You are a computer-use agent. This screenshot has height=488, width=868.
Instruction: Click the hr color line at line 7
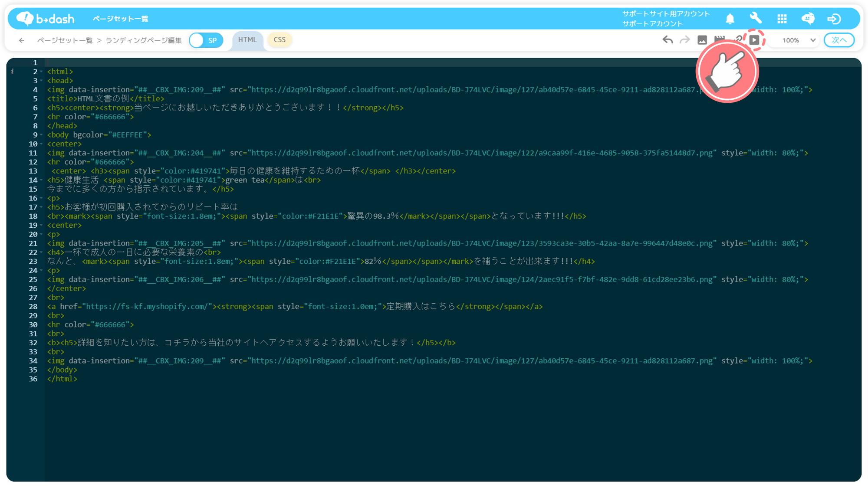pos(90,117)
